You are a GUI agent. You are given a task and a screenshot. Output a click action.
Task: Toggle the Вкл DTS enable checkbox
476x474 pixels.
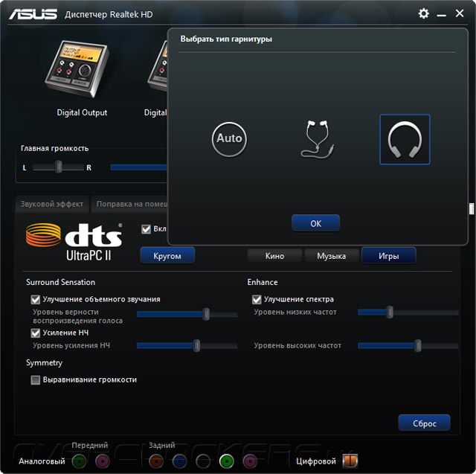click(x=146, y=229)
